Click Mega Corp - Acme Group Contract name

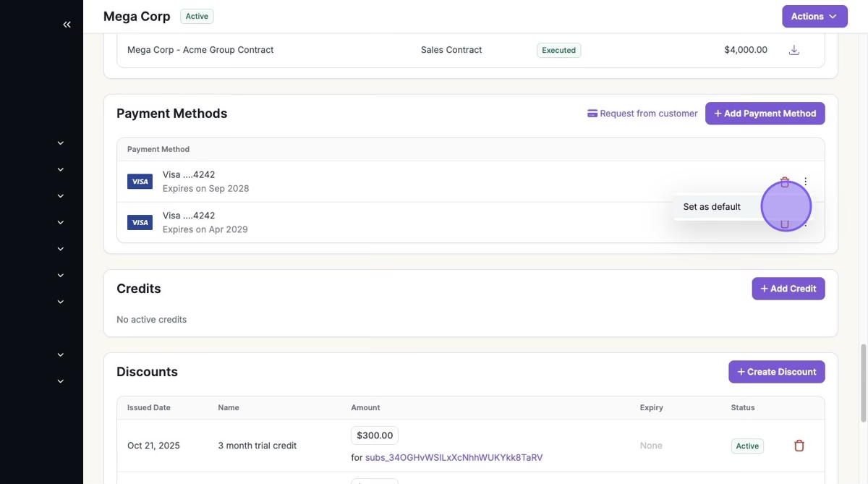pos(200,50)
